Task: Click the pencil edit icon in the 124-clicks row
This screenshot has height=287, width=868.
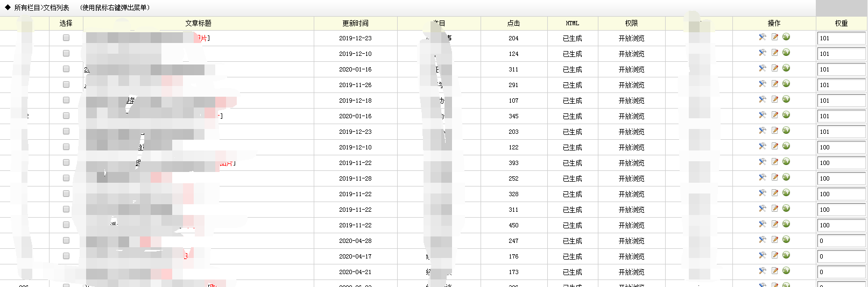Action: tap(775, 53)
